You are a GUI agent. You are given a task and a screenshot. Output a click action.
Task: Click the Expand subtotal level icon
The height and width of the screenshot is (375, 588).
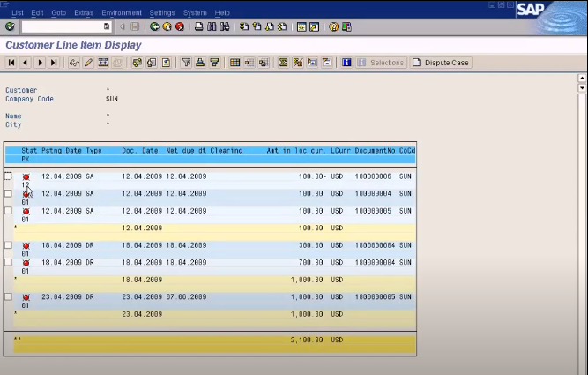(312, 63)
